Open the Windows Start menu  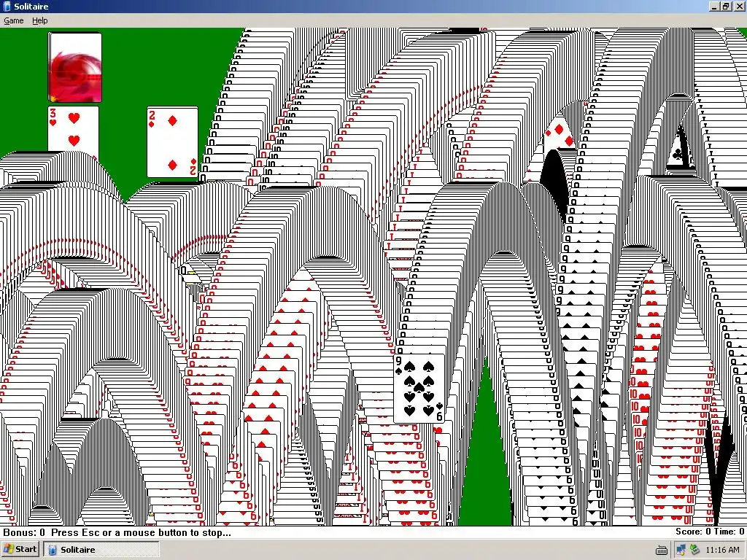[x=20, y=549]
